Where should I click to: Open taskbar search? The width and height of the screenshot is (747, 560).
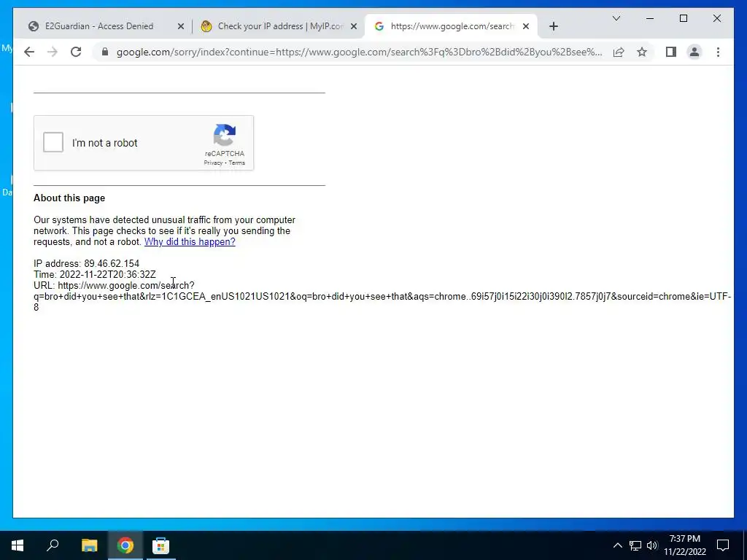coord(53,545)
